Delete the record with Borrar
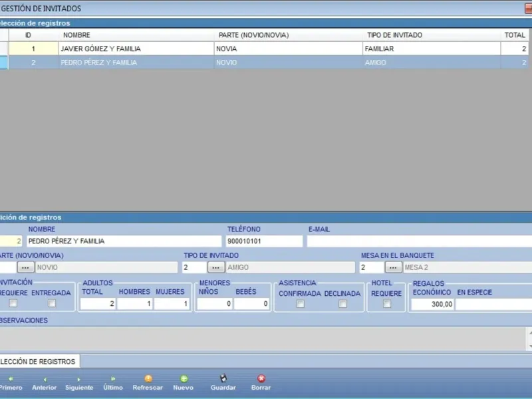The width and height of the screenshot is (532, 399). click(261, 383)
